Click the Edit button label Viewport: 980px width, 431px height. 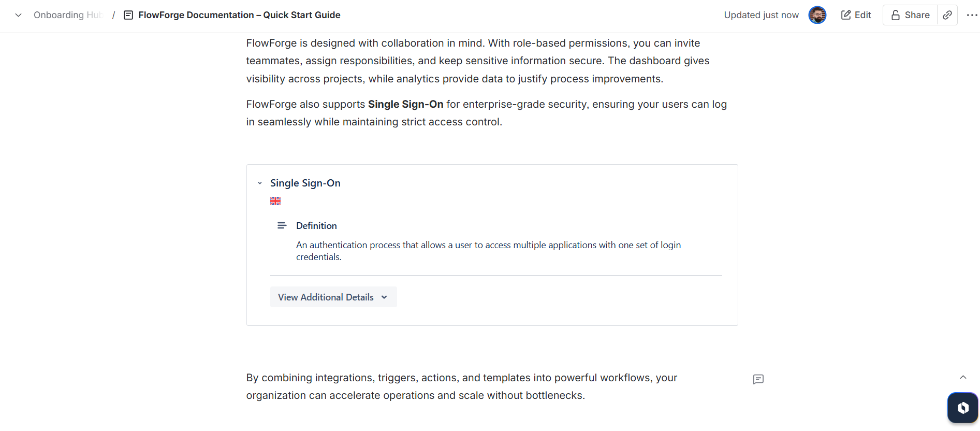coord(862,15)
